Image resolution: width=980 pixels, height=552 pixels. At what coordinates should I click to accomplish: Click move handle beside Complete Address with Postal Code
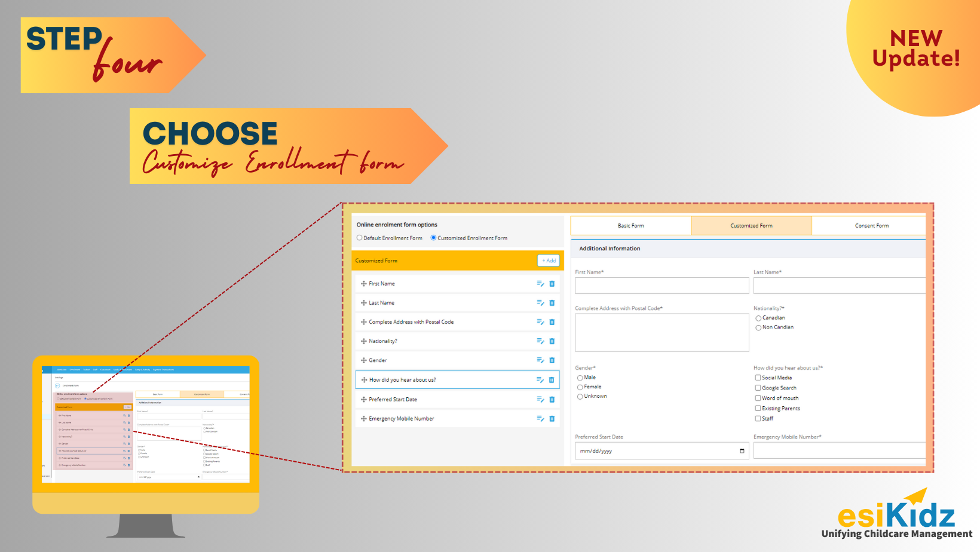(x=364, y=322)
